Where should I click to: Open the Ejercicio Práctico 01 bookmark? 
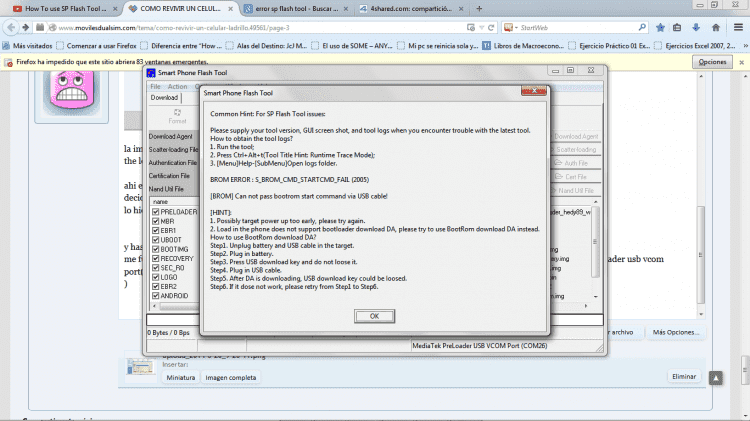[x=610, y=46]
